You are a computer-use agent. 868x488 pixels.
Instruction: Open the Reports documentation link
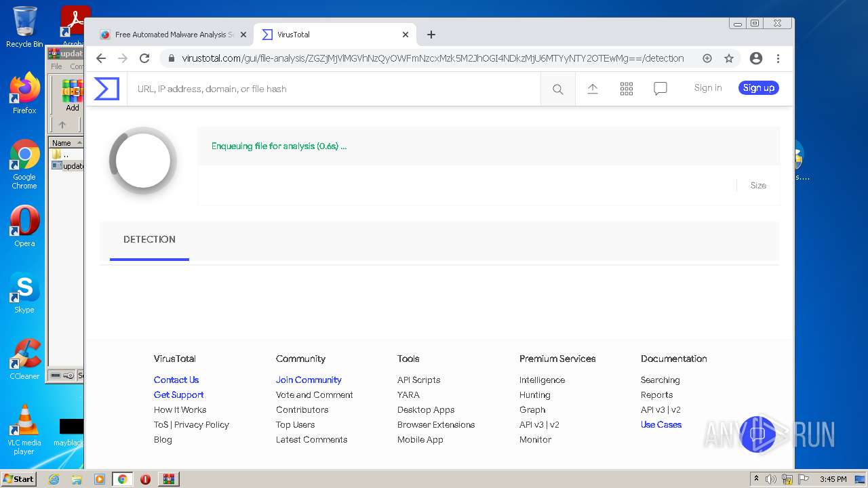click(x=656, y=395)
